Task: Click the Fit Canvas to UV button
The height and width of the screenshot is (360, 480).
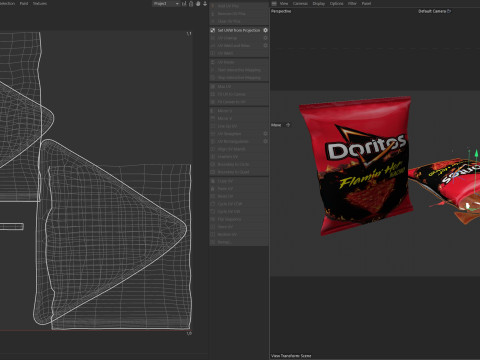Action: [239, 102]
